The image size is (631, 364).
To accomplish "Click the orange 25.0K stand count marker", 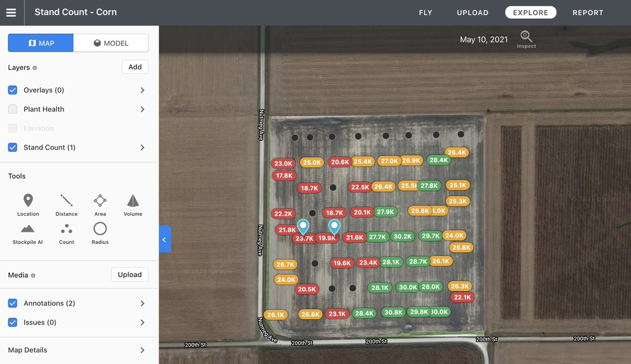I will [312, 162].
